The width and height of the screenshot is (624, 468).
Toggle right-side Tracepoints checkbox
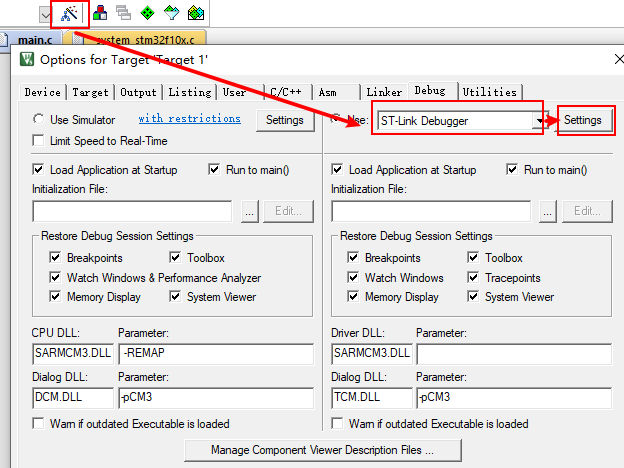(x=476, y=278)
